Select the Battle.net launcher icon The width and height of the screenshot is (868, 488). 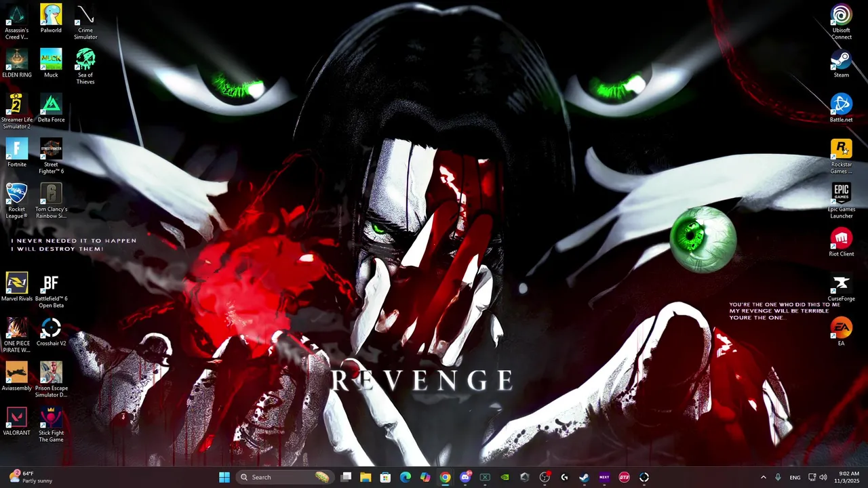pos(841,108)
